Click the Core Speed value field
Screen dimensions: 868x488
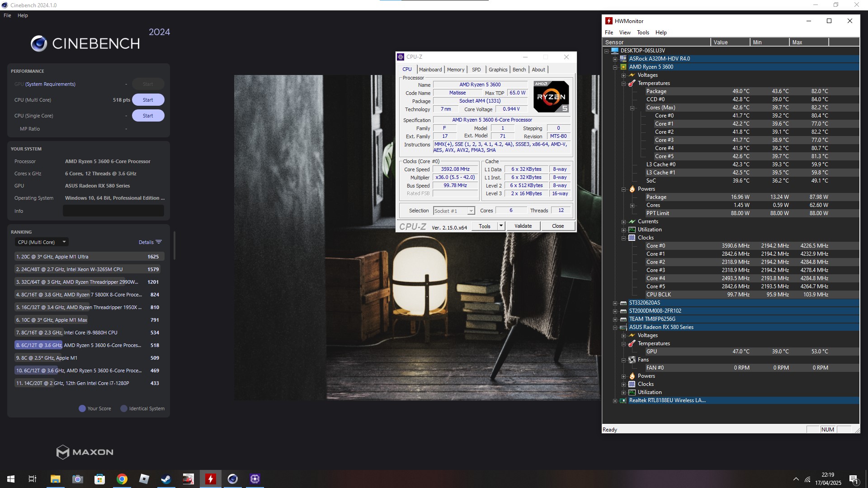click(x=455, y=169)
